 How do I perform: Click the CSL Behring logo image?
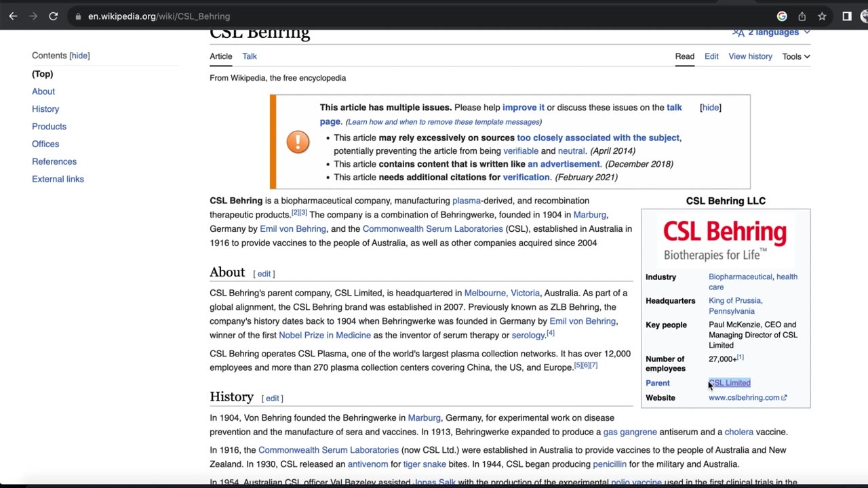(x=725, y=240)
